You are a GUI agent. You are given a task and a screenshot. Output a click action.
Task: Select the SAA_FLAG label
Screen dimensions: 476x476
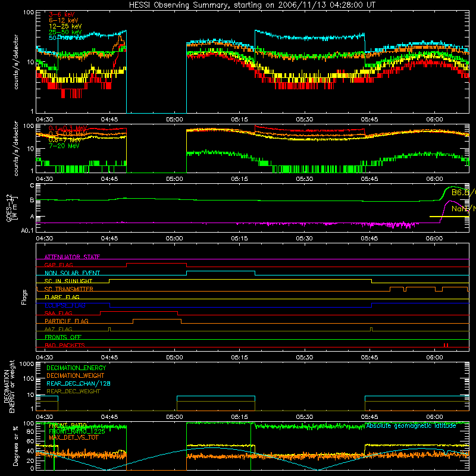pyautogui.click(x=58, y=313)
